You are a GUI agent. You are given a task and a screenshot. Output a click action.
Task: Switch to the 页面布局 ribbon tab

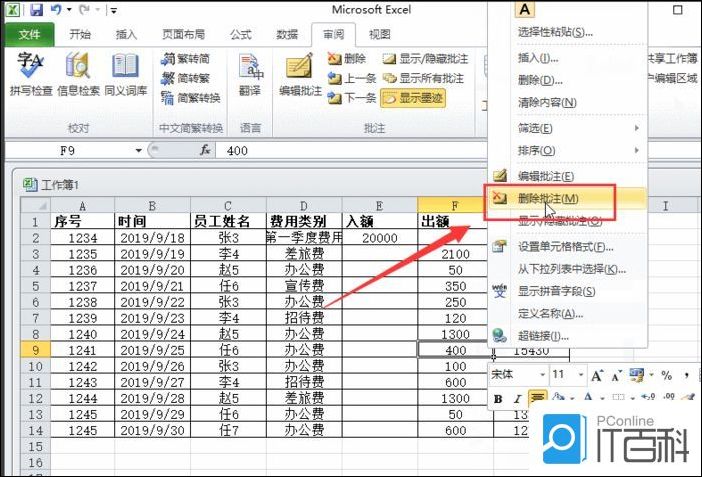[183, 34]
